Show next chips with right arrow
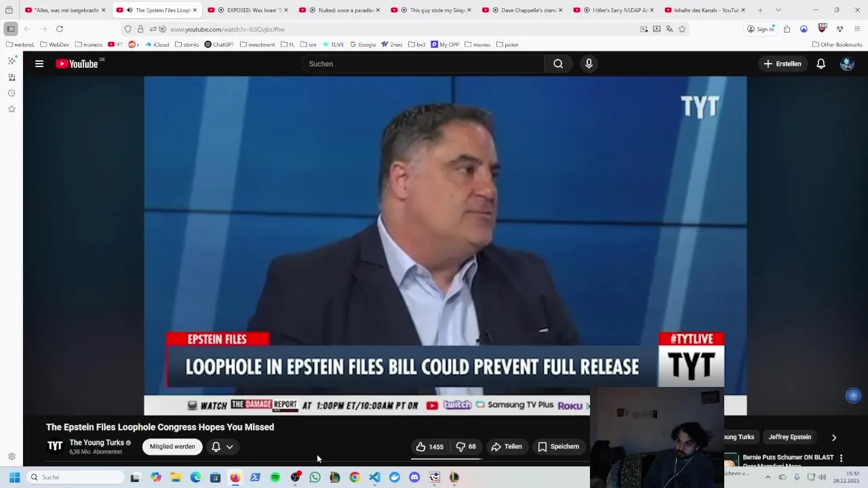This screenshot has height=488, width=868. pos(834,437)
